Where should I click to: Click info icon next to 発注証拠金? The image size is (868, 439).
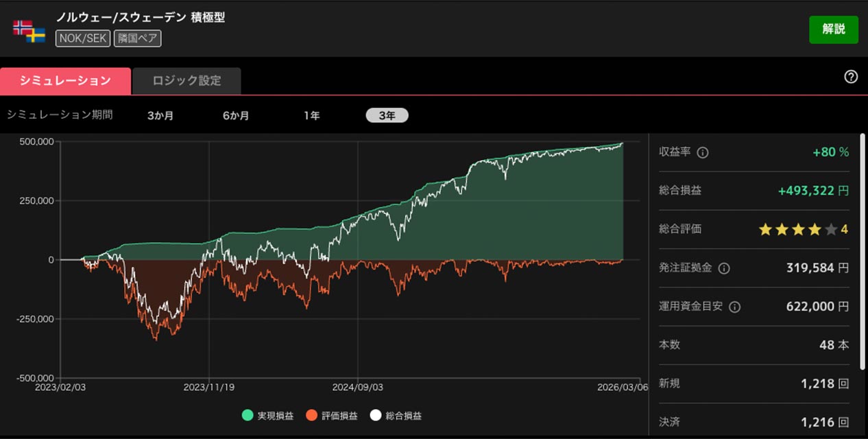point(723,268)
